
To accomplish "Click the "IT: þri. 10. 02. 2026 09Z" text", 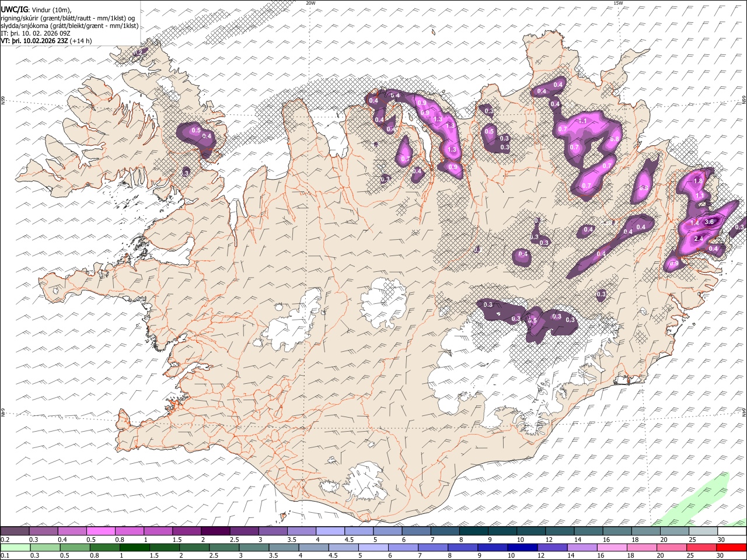I will pyautogui.click(x=36, y=33).
